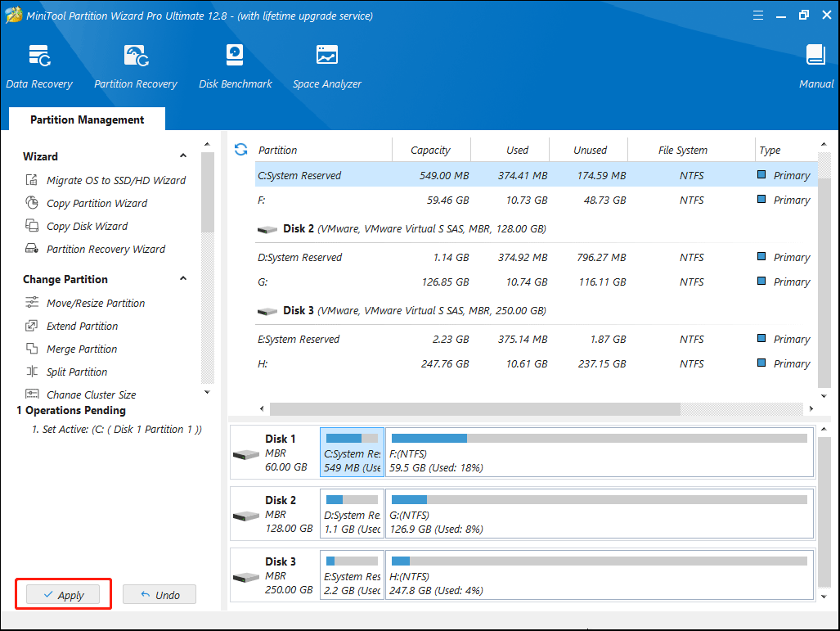Viewport: 840px width, 631px height.
Task: Select D:System Reserved block in disk map
Action: 352,514
